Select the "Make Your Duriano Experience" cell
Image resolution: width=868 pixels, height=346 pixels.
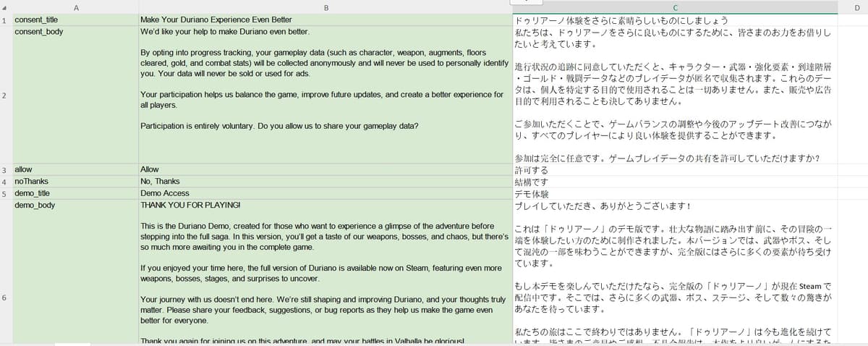point(325,20)
